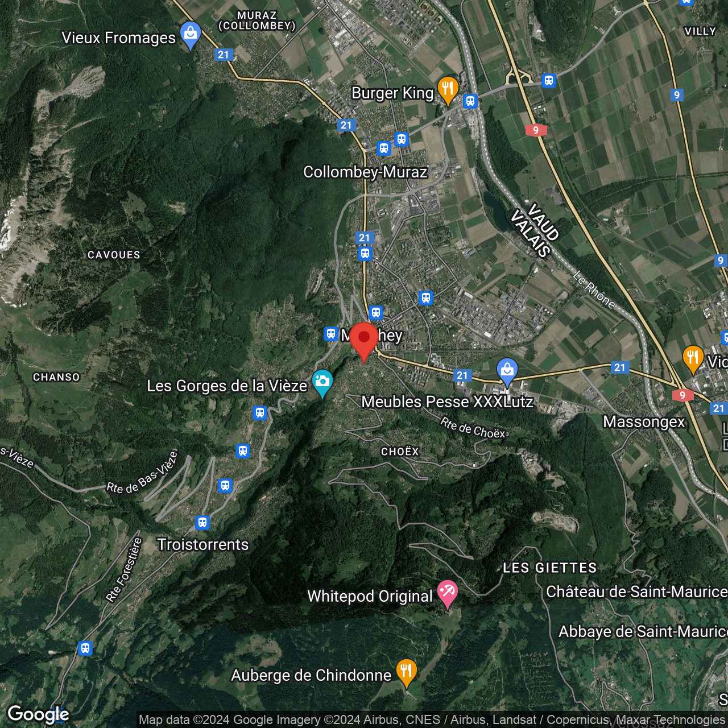Screen dimensions: 728x728
Task: Select the train station icon near Troistorrents
Action: pyautogui.click(x=202, y=522)
